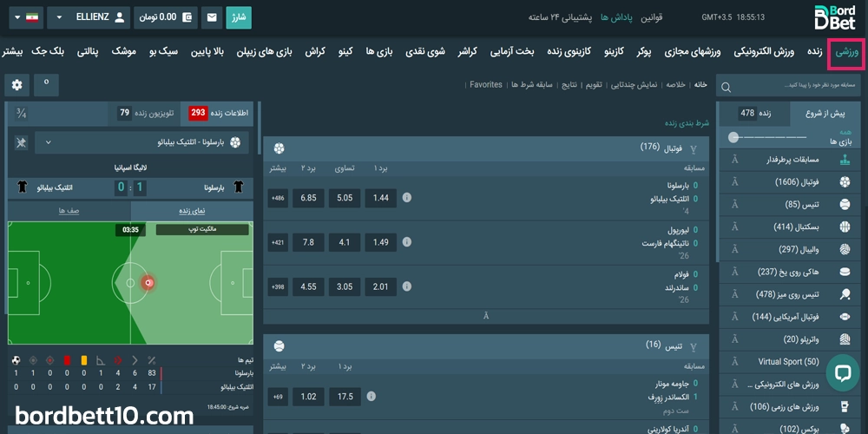Open the settings gear icon
The height and width of the screenshot is (434, 868).
(x=17, y=85)
